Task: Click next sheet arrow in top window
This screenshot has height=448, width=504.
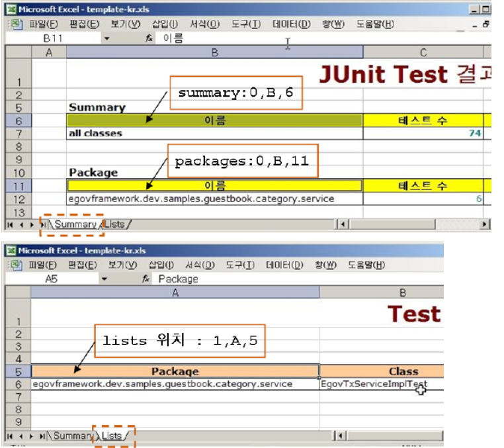Action: (32, 225)
